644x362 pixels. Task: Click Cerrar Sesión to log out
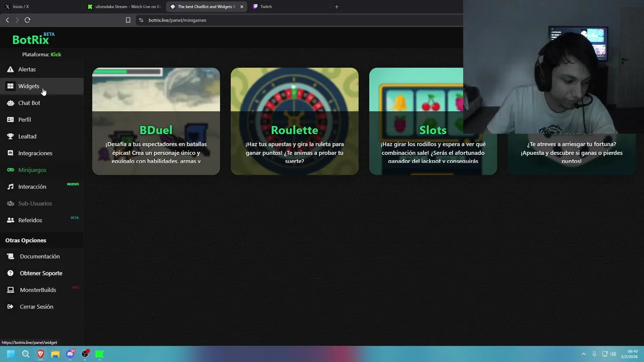coord(37,307)
